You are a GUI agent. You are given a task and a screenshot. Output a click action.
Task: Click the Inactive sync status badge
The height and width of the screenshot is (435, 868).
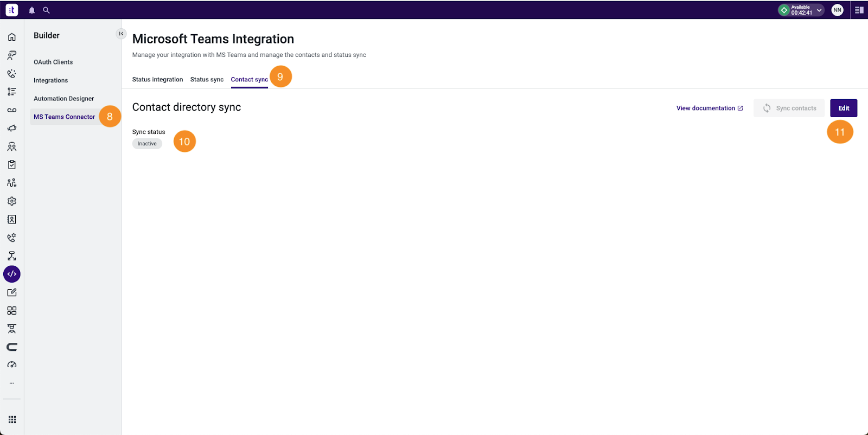point(147,144)
